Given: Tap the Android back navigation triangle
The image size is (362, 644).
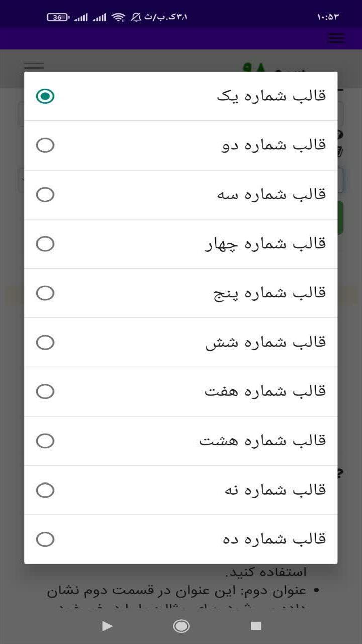Looking at the screenshot, I should 107,626.
